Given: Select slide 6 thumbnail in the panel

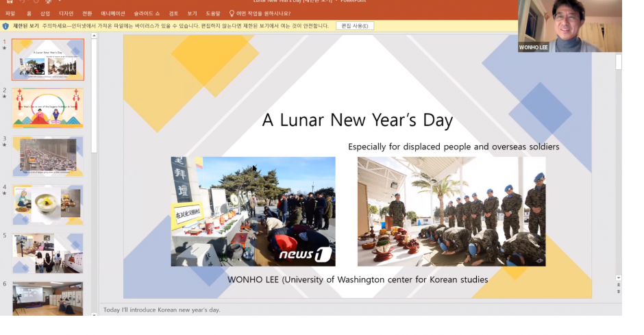Looking at the screenshot, I should coord(48,299).
